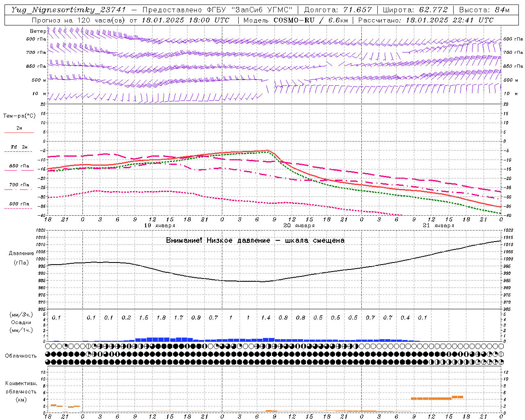The width and height of the screenshot is (525, 420).
Task: Click the 700 гПа temperature legend entry
Action: click(19, 185)
